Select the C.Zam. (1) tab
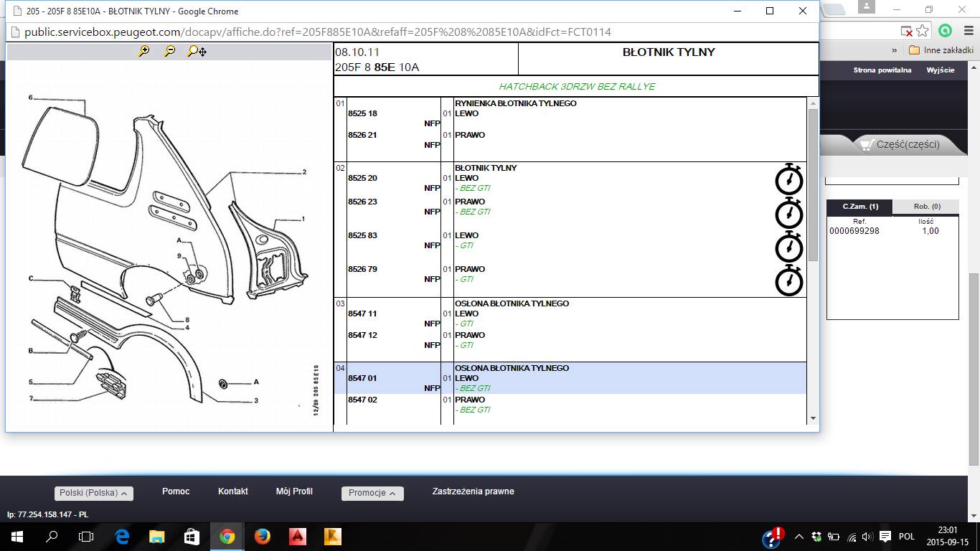980x551 pixels. coord(859,207)
